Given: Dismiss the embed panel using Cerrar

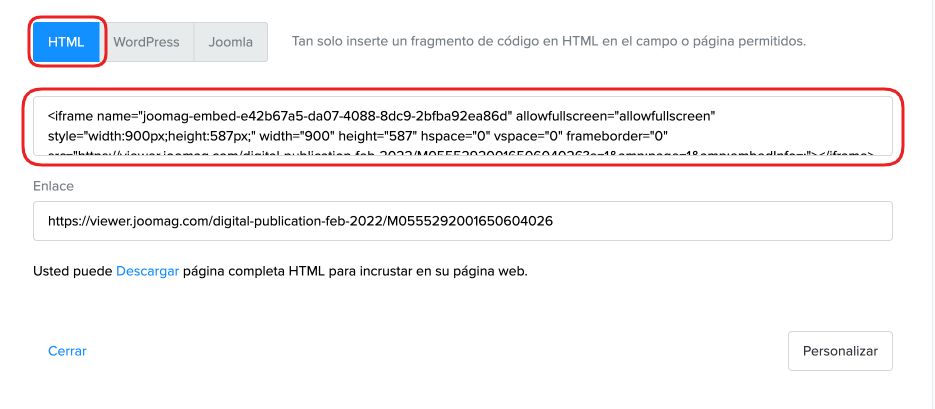Looking at the screenshot, I should pos(67,351).
